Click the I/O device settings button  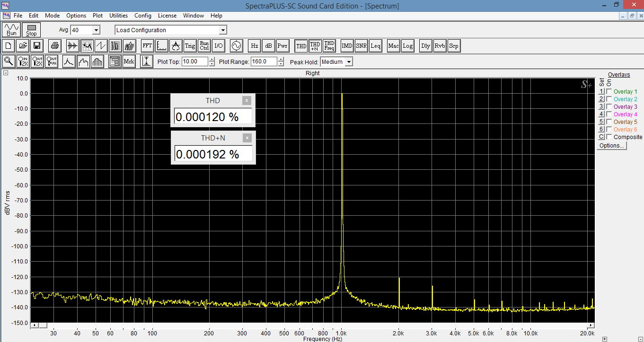click(218, 46)
